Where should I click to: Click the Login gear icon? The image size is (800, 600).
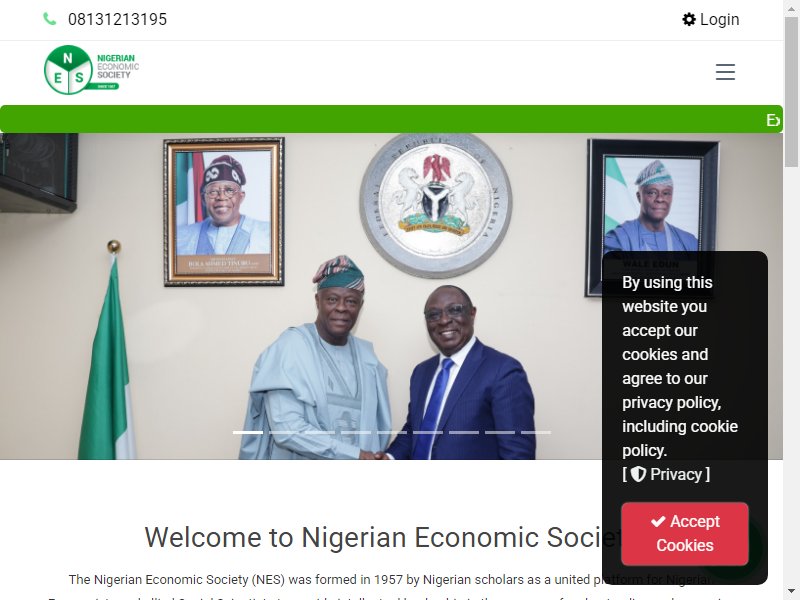[x=689, y=19]
